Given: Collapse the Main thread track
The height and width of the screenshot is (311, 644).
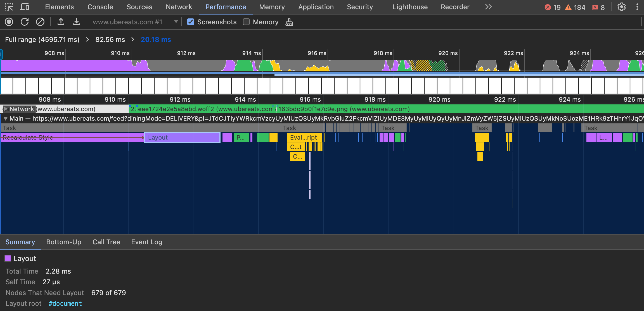Looking at the screenshot, I should click(5, 118).
